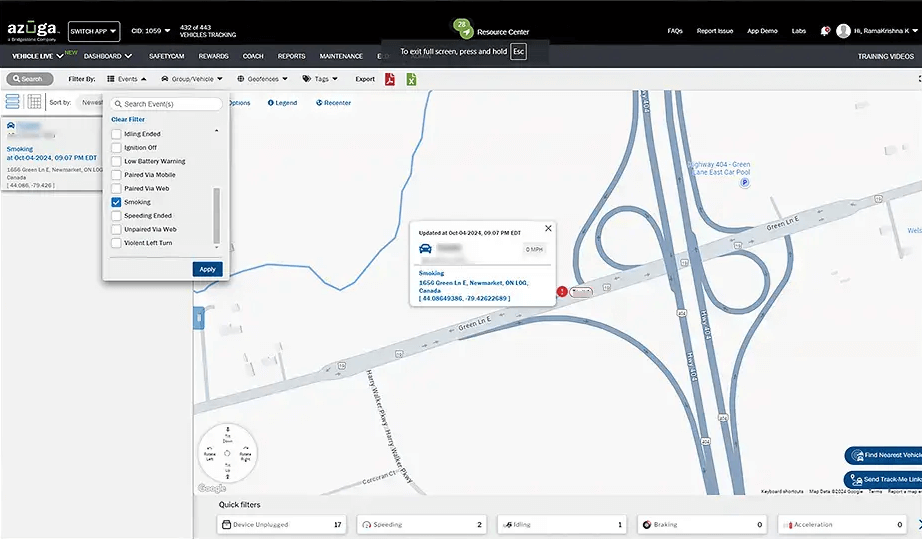
Task: Open the map Legend link
Action: pos(282,103)
